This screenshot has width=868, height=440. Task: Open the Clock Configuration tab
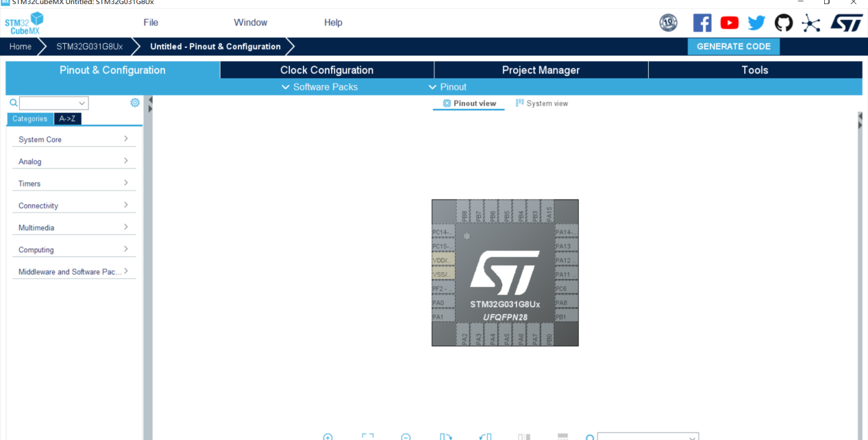point(327,70)
